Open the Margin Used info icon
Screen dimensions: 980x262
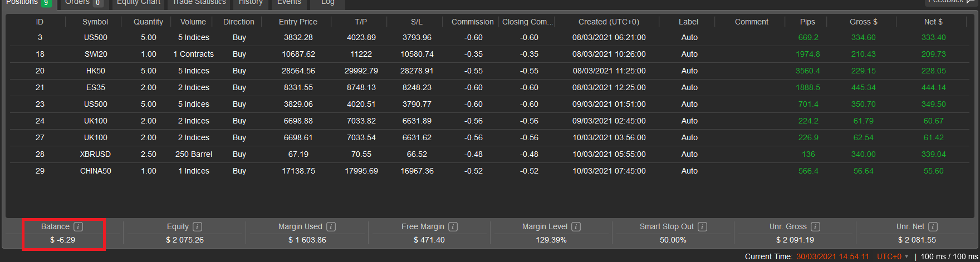click(331, 226)
